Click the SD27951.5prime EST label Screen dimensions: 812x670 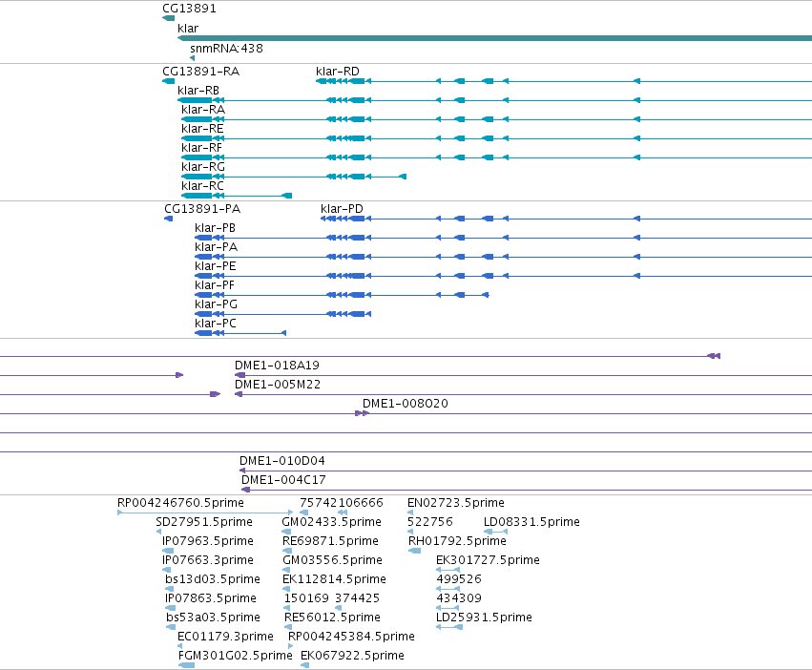[x=204, y=522]
